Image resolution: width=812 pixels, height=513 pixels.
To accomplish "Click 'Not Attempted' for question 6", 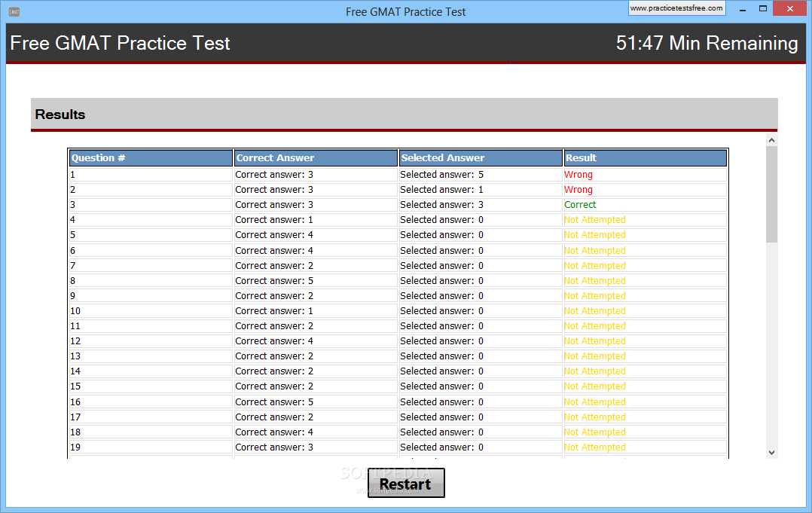I will pos(594,251).
